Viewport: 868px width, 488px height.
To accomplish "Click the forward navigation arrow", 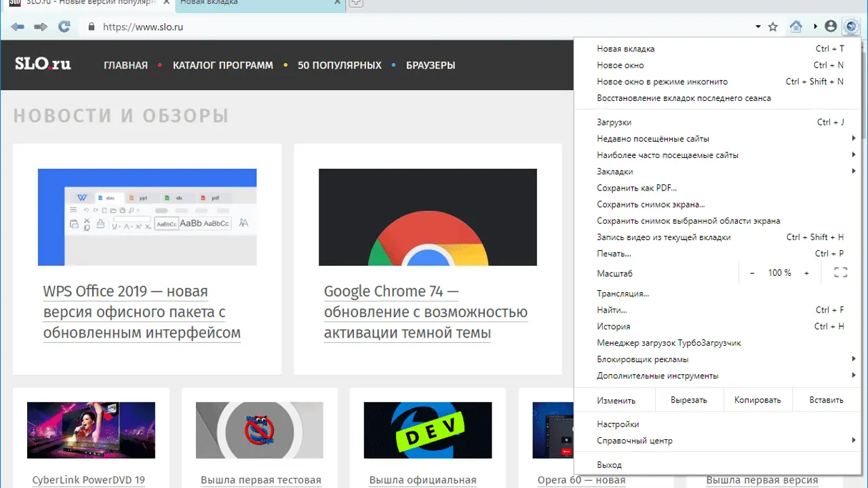I will tap(41, 27).
